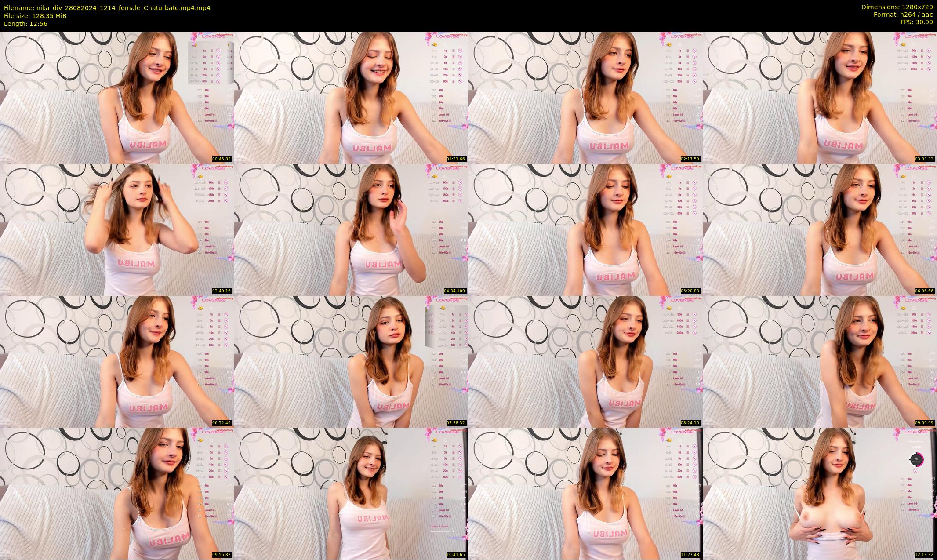Image resolution: width=937 pixels, height=560 pixels.
Task: Click the Filename text in header
Action: [x=107, y=7]
